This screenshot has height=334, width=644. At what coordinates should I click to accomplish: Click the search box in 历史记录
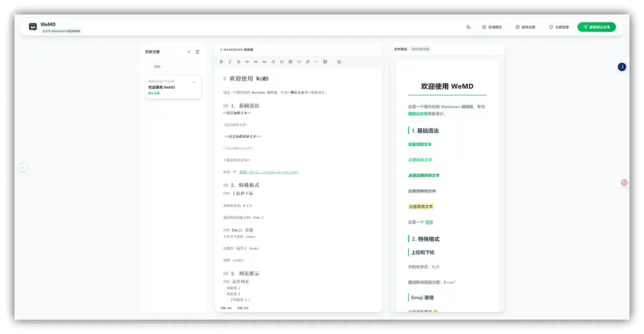pos(173,66)
